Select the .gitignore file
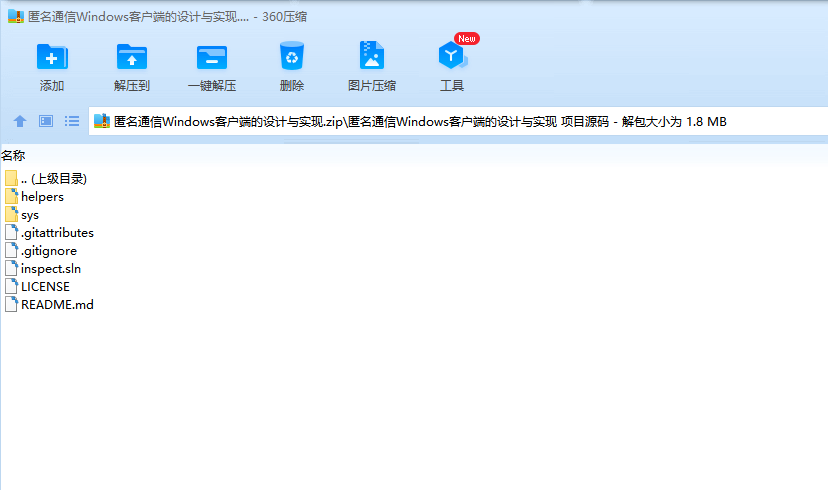Viewport: 828px width, 490px height. [x=41, y=250]
